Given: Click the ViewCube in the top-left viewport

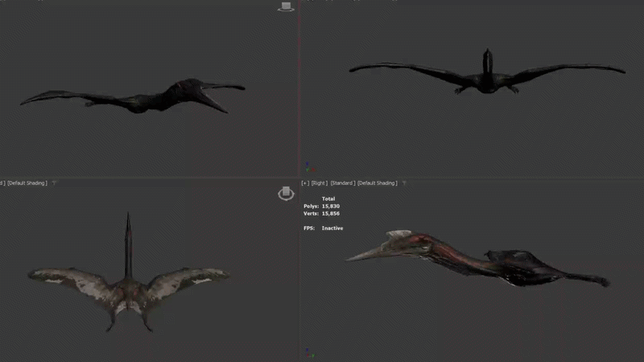Looking at the screenshot, I should click(286, 6).
